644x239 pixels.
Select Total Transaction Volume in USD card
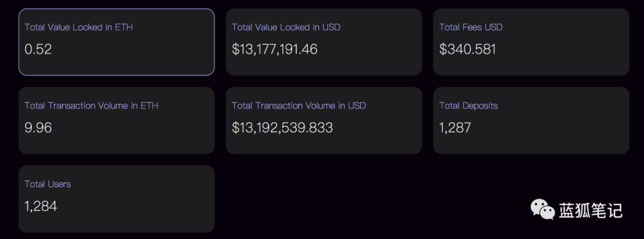click(x=324, y=120)
